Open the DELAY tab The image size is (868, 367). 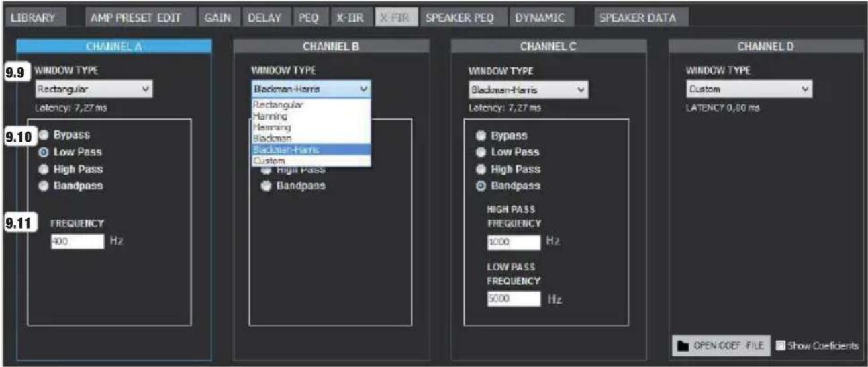tap(266, 18)
